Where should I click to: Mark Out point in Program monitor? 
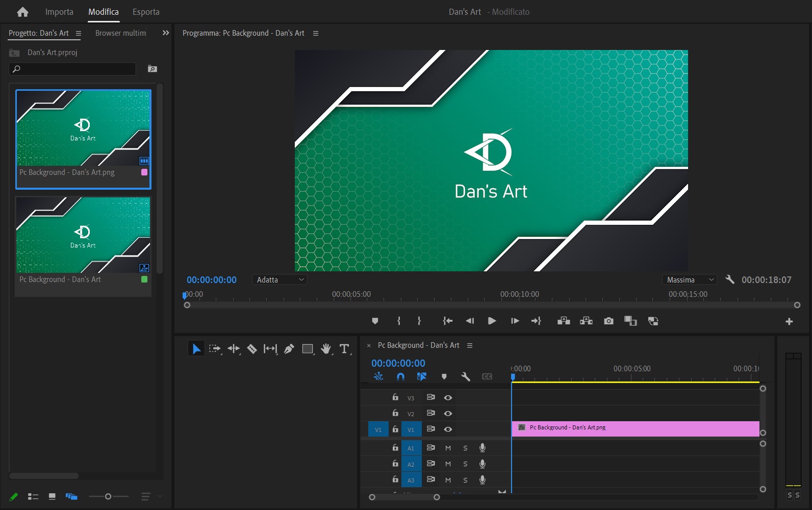[419, 321]
